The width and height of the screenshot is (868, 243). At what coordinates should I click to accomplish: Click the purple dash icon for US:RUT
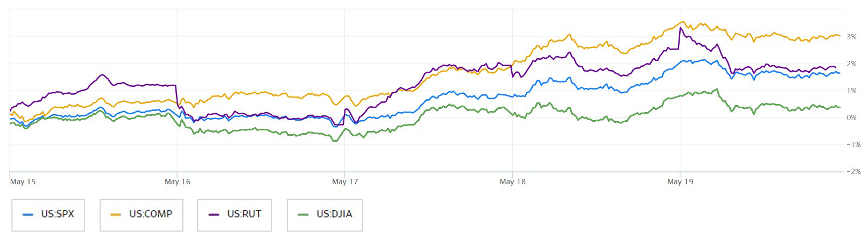pos(214,214)
